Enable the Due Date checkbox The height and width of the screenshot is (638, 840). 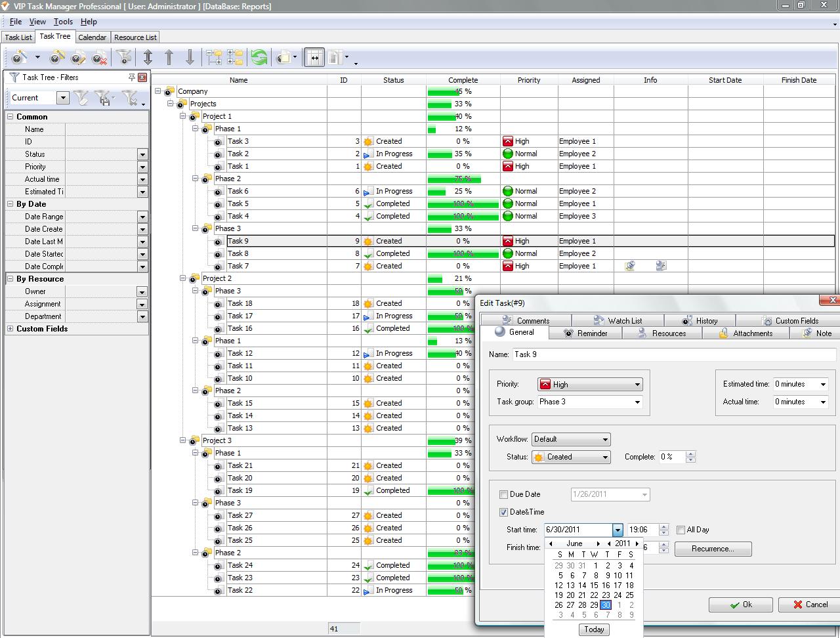tap(503, 494)
